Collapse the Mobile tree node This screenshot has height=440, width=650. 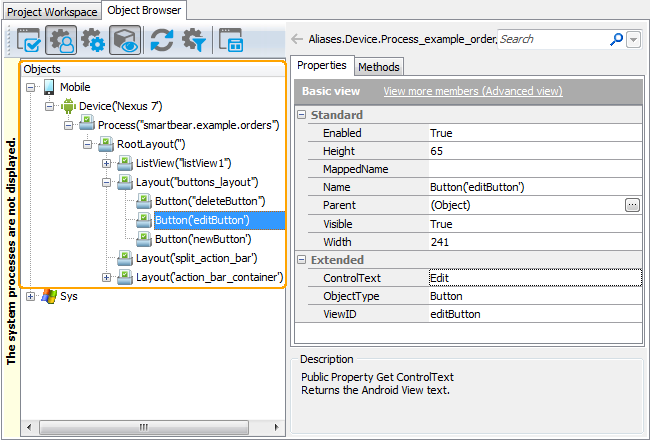31,87
